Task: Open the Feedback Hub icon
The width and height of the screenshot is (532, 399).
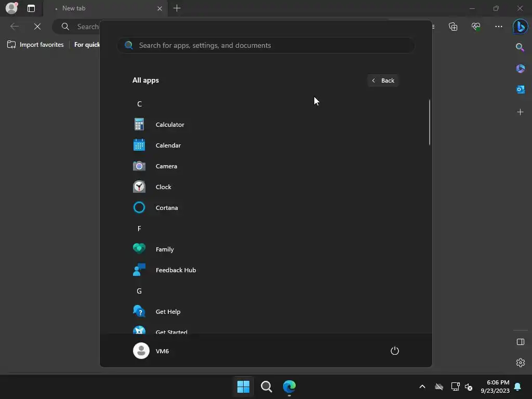Action: [x=139, y=270]
